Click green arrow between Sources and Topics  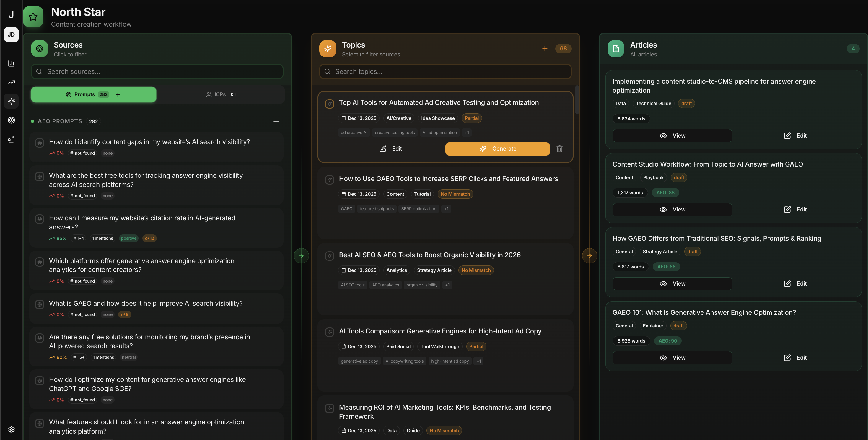point(301,256)
